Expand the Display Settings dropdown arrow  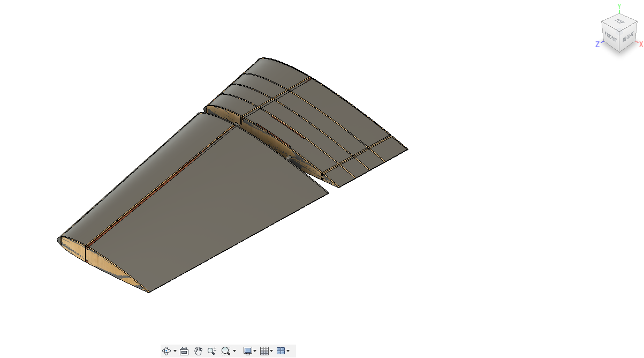tap(255, 352)
